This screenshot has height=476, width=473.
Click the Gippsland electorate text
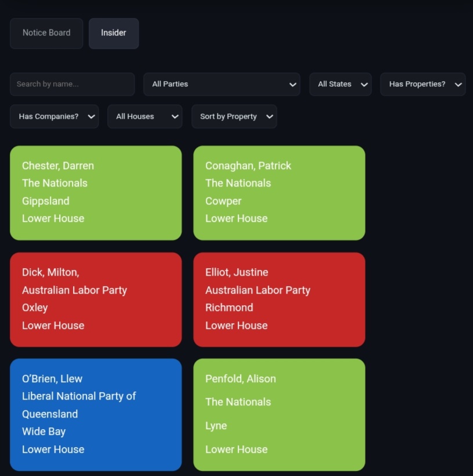pos(46,201)
